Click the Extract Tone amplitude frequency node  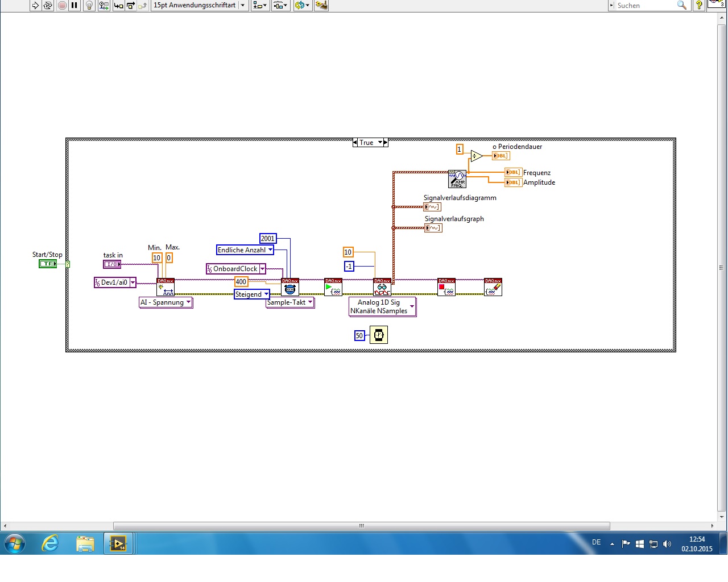(x=457, y=179)
